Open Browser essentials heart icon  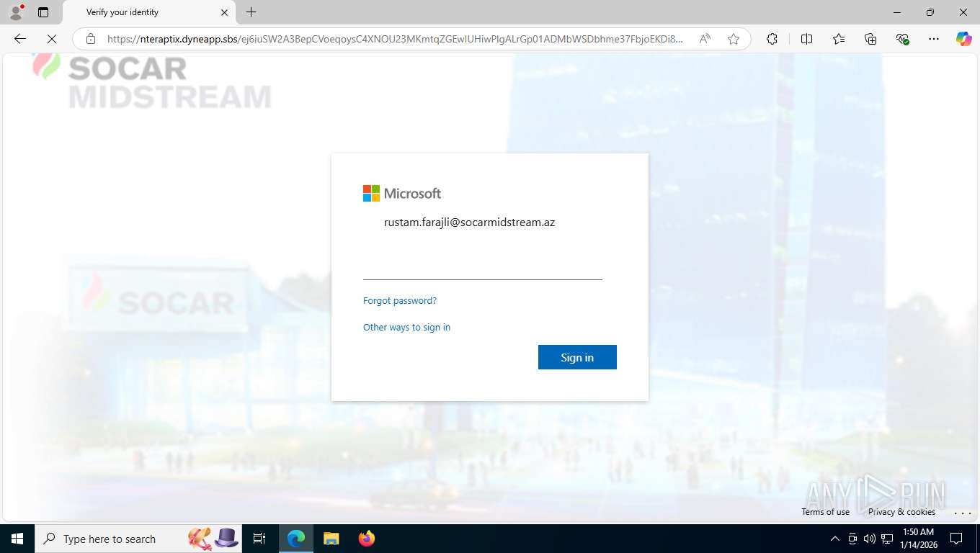click(x=902, y=39)
